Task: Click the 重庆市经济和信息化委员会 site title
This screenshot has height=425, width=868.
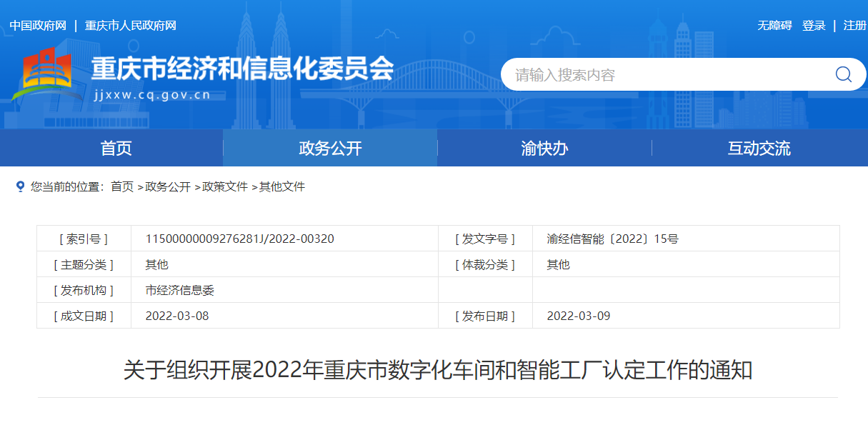Action: tap(242, 69)
